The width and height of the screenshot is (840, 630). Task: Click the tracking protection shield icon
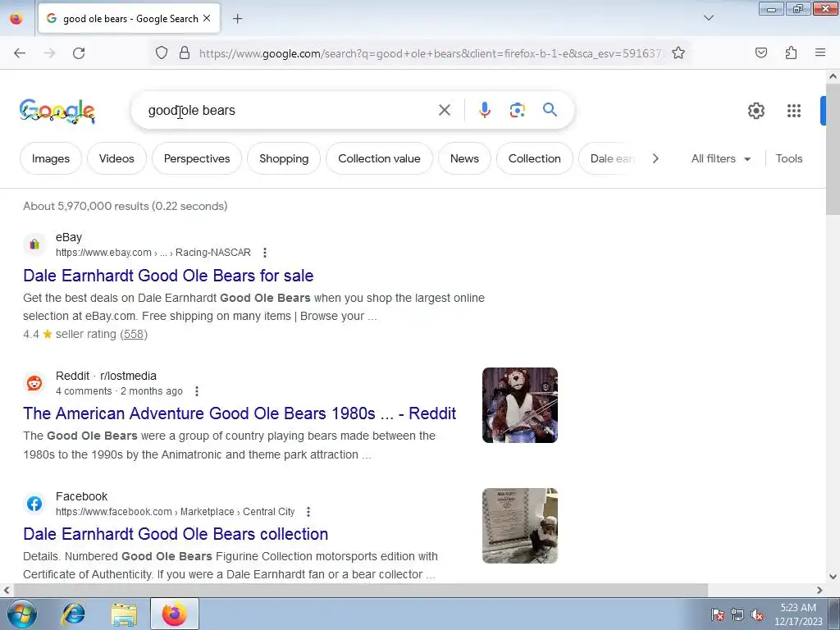(x=162, y=52)
